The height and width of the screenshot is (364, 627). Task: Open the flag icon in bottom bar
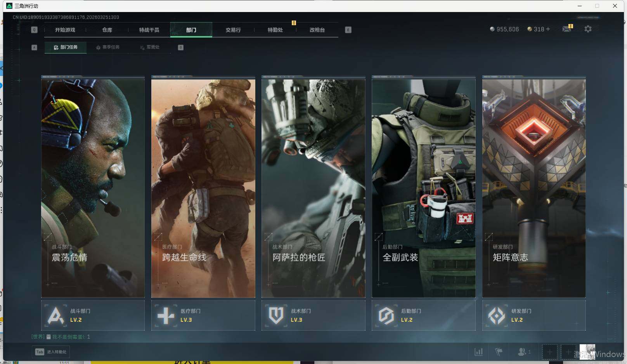pyautogui.click(x=499, y=352)
